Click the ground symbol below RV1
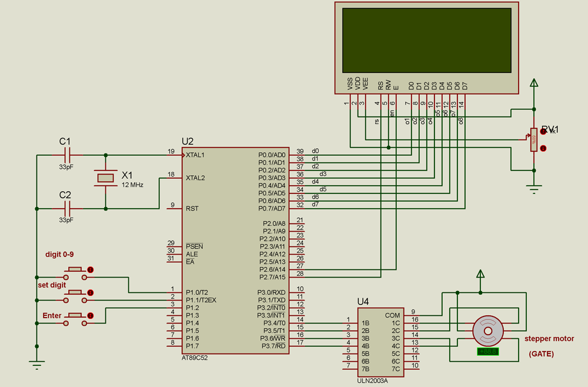Screen dimensions: 588x387 click(534, 188)
